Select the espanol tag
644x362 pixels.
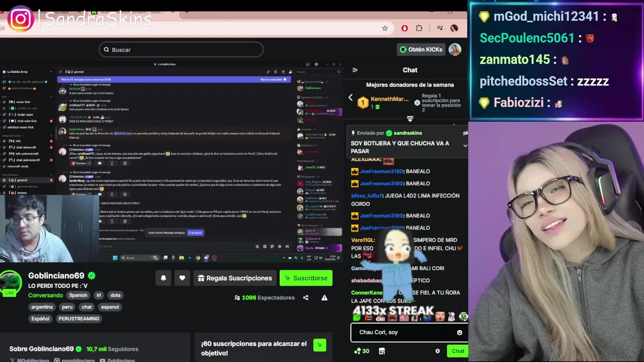coord(110,307)
